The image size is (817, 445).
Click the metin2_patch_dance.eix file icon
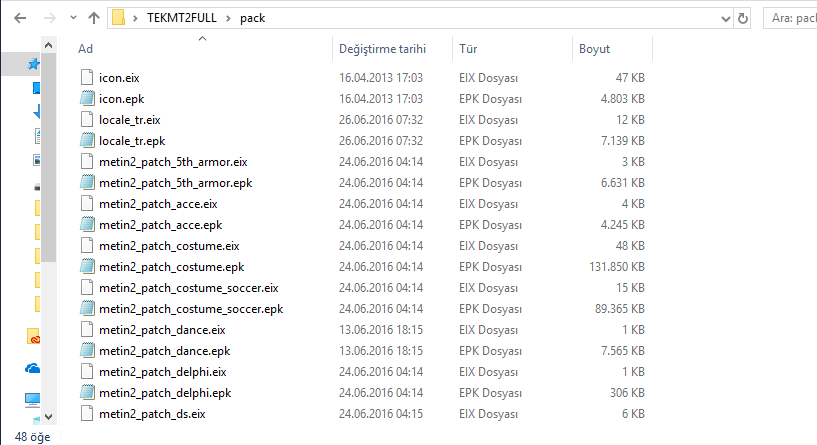point(87,329)
